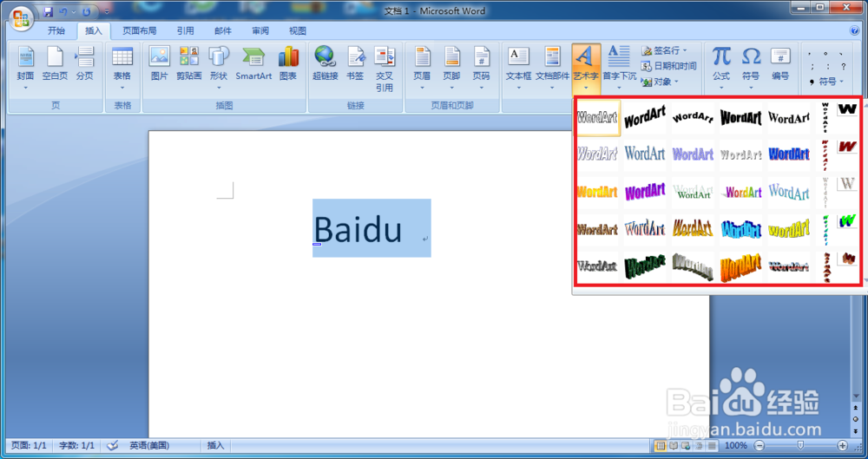This screenshot has height=459, width=868.
Task: Choose the orange-yellow gradient WordArt style
Action: coord(597,192)
